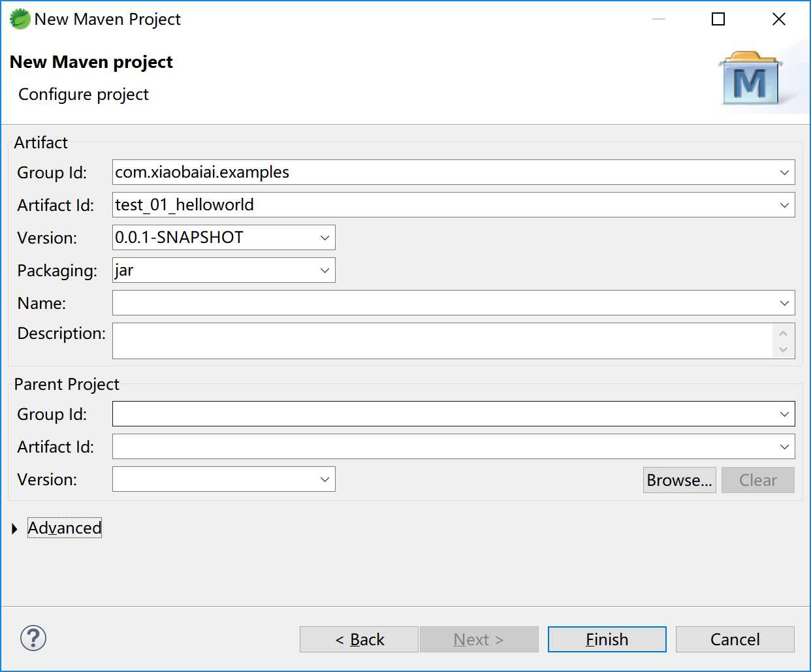811x672 pixels.
Task: Click Description scrollbar up arrow
Action: point(784,332)
